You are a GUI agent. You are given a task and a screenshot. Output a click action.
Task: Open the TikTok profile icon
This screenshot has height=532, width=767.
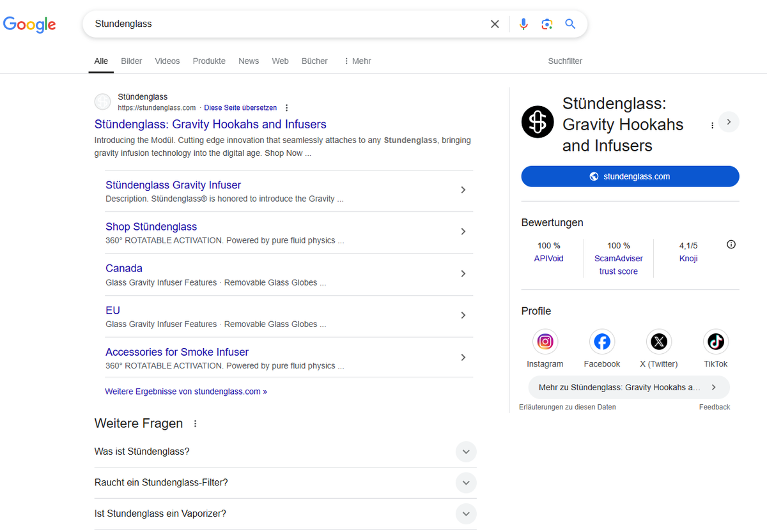point(716,342)
